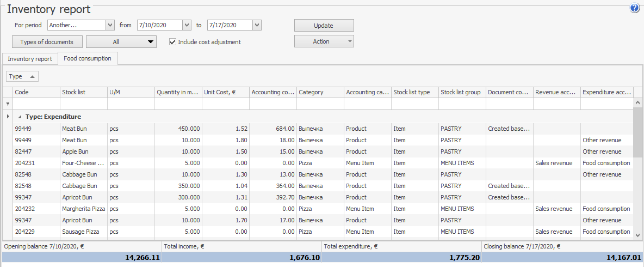The width and height of the screenshot is (644, 267).
Task: Toggle Include cost adjustment checkbox
Action: [x=173, y=42]
